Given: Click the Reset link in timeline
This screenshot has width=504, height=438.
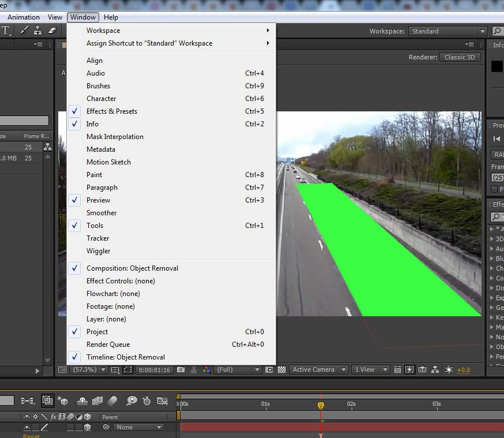Looking at the screenshot, I should (31, 436).
